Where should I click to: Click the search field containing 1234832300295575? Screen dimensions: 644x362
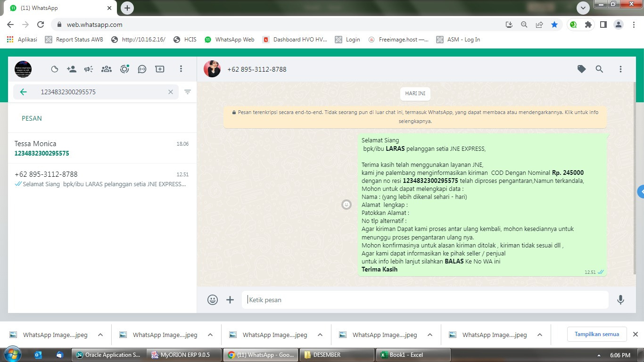pos(96,92)
